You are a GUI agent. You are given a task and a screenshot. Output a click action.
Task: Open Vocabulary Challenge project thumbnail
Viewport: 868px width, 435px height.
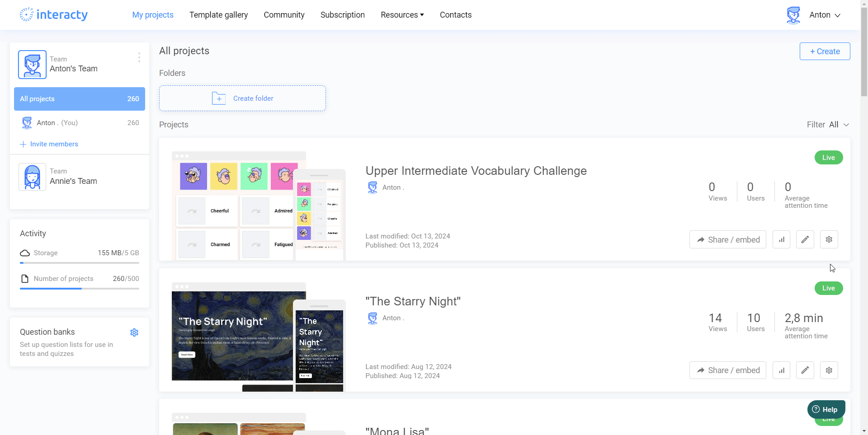click(259, 206)
